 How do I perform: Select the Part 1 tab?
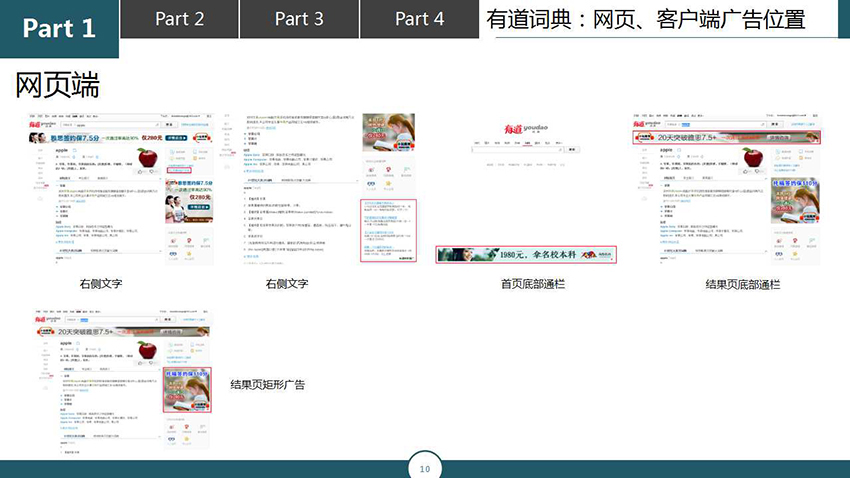tap(59, 28)
